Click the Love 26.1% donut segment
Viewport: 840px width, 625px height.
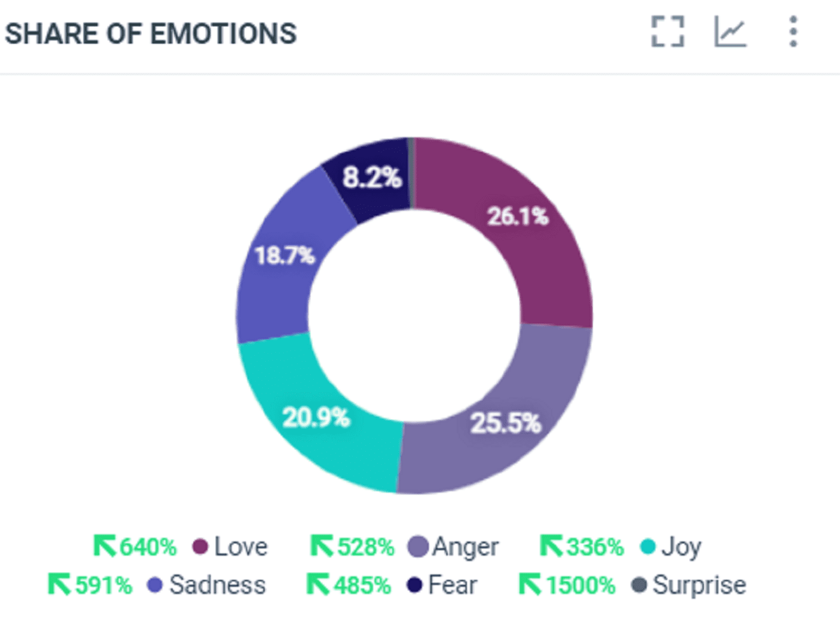[x=528, y=240]
